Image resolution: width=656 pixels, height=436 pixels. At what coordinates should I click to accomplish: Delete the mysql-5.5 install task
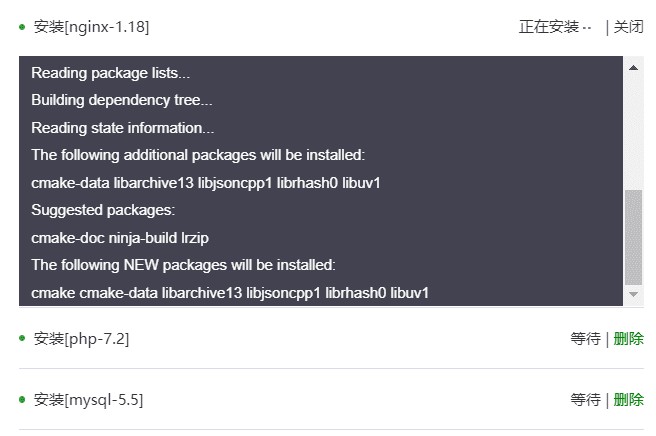coord(628,400)
